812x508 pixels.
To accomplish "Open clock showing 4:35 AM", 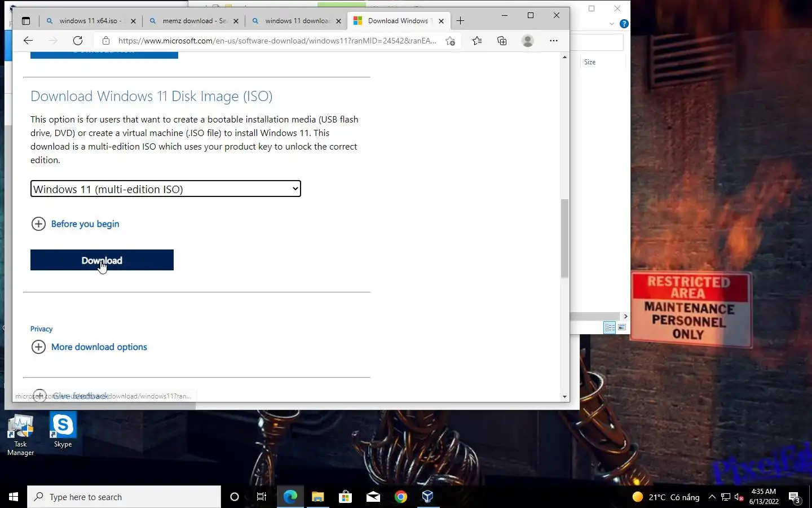I will coord(764,497).
